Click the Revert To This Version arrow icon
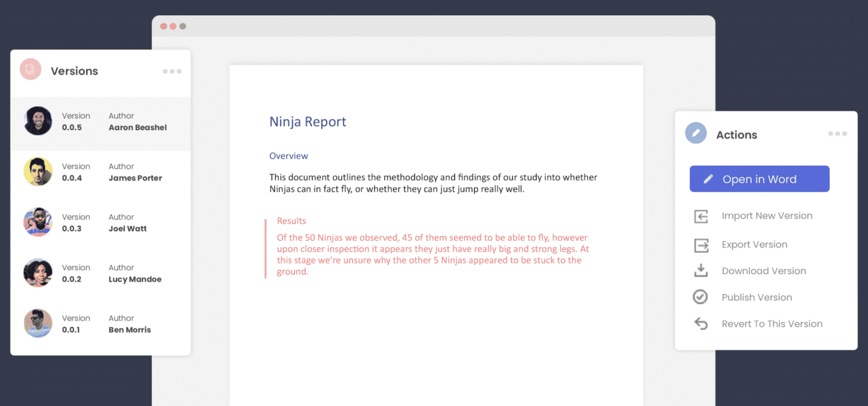This screenshot has width=868, height=406. [x=700, y=323]
